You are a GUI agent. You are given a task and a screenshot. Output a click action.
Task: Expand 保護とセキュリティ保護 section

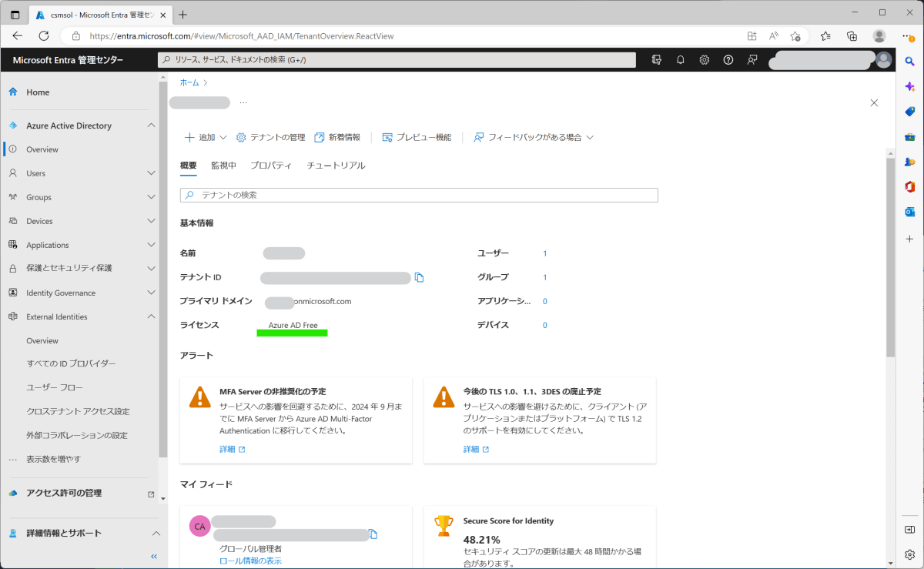(x=151, y=268)
